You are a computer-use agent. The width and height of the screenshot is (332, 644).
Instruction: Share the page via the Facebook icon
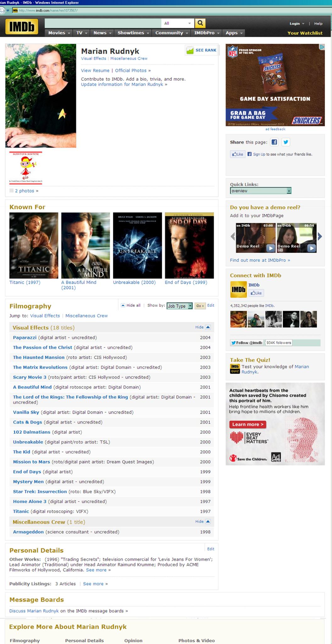(274, 142)
